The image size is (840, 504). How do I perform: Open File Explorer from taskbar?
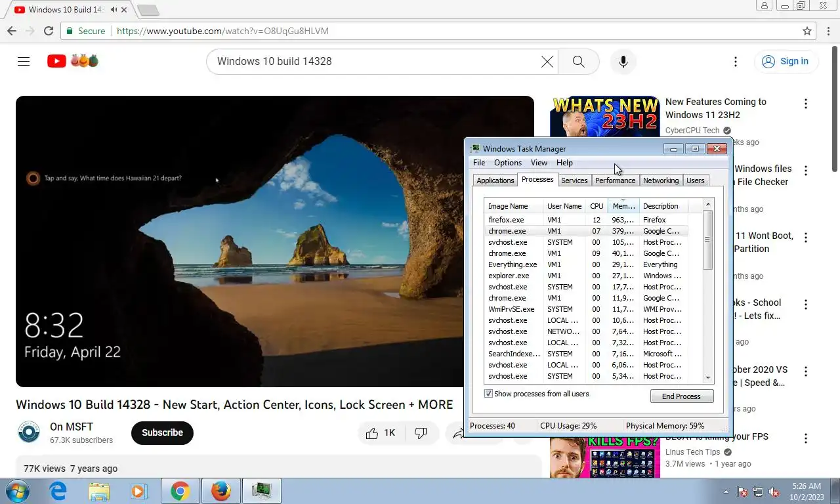coord(99,491)
